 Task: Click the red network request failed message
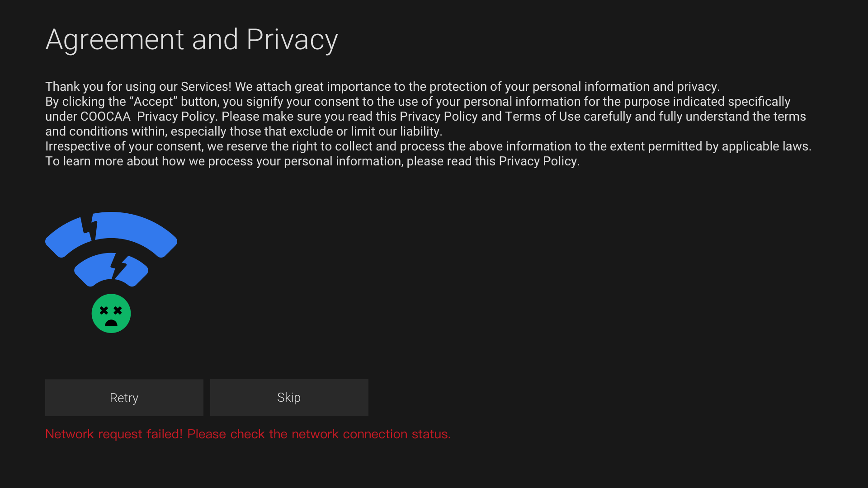tap(248, 434)
